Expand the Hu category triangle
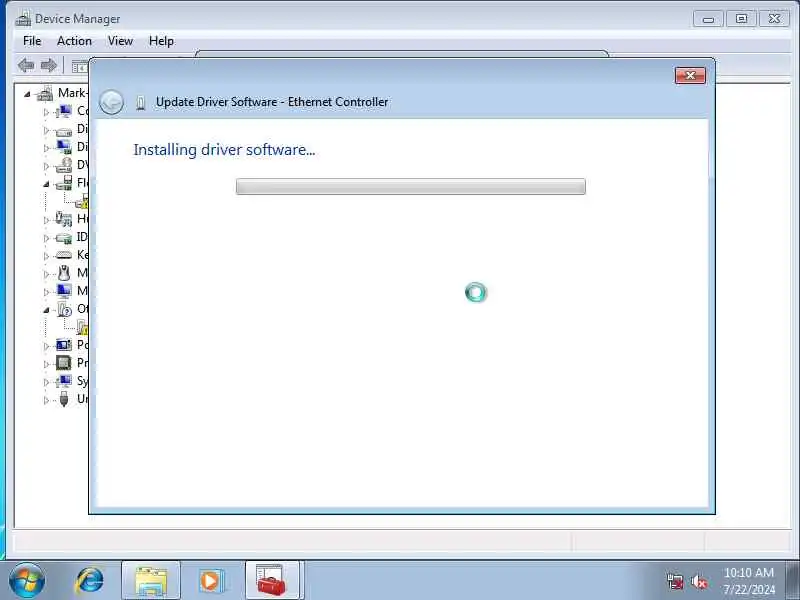Viewport: 800px width, 600px height. point(46,220)
